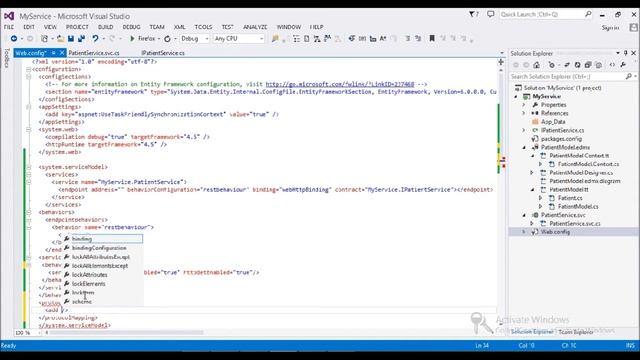This screenshot has width=640, height=360.
Task: Click the feedback speech-bubble icon
Action: coord(491,15)
